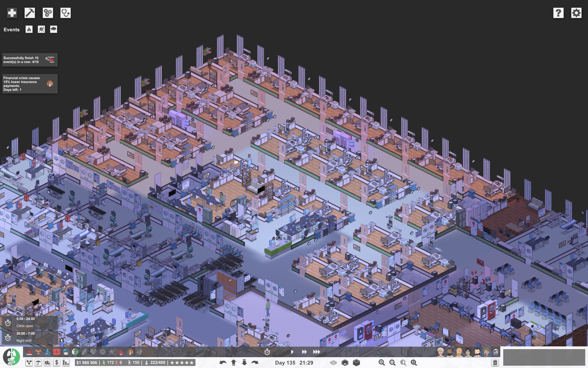
Task: Set normal game speed play button
Action: pos(292,352)
